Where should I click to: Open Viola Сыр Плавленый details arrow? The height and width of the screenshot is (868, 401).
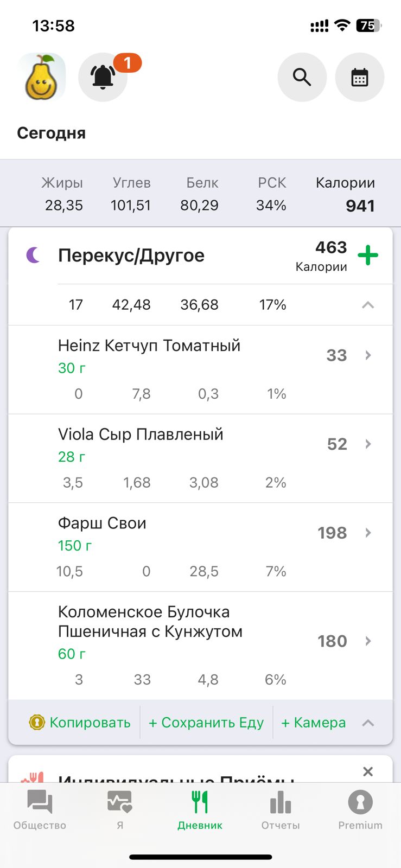tap(368, 444)
